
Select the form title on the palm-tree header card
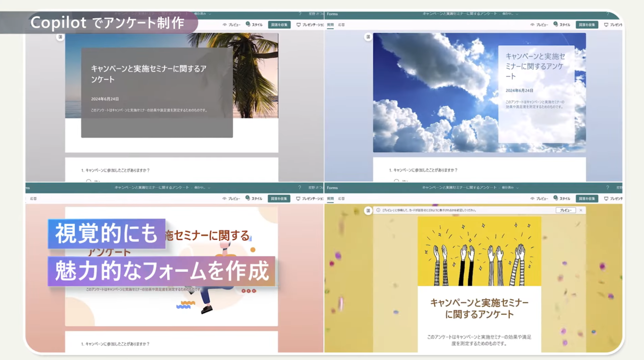pos(149,74)
